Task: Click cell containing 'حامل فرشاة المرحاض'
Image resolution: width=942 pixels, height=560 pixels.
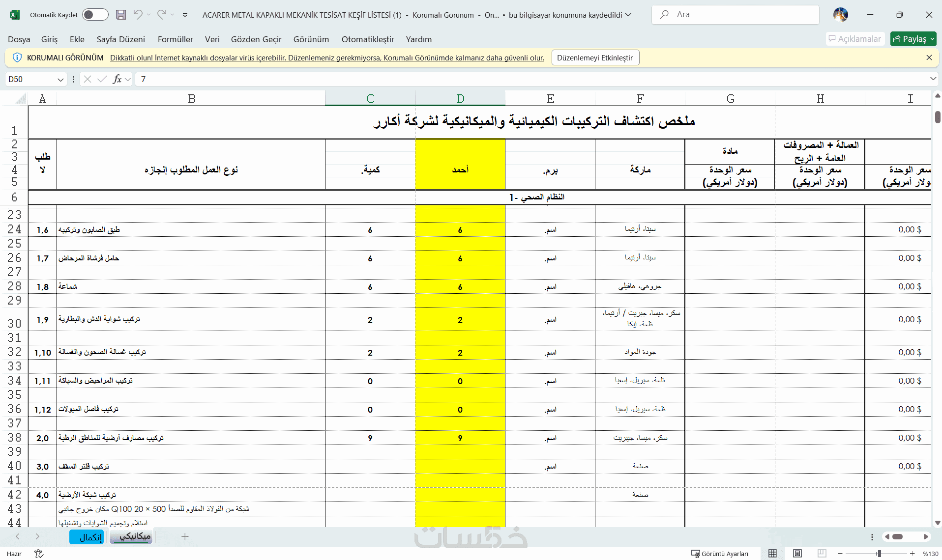Action: (191, 258)
